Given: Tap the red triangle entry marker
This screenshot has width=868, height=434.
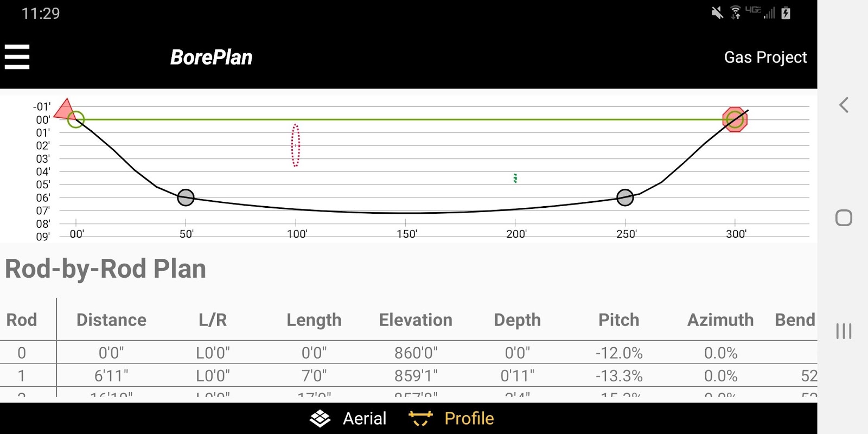Looking at the screenshot, I should click(65, 109).
